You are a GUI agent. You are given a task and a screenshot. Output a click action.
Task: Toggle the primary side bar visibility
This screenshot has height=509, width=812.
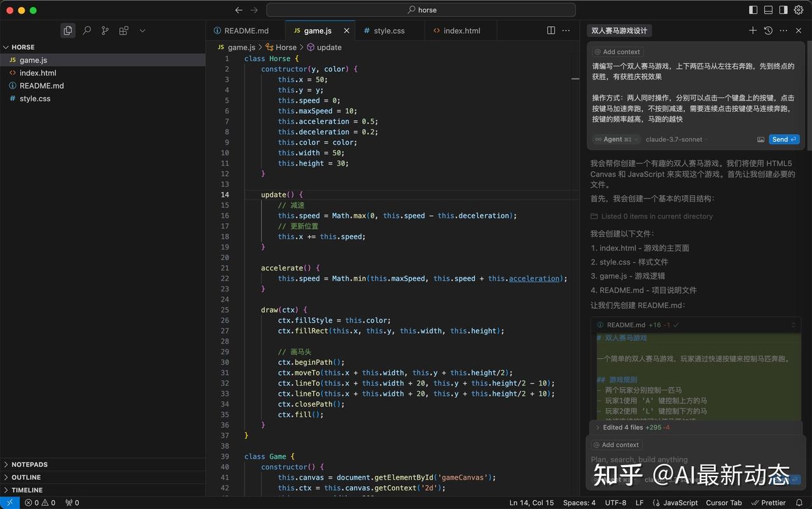point(753,10)
